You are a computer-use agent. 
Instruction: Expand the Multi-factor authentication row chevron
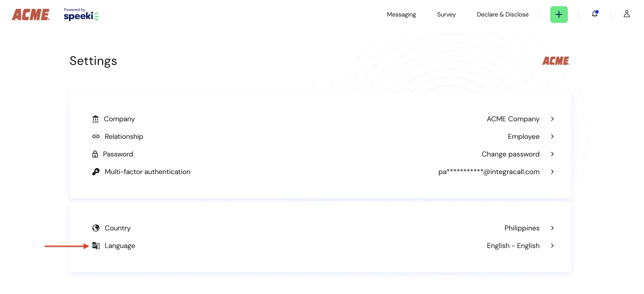pos(552,172)
